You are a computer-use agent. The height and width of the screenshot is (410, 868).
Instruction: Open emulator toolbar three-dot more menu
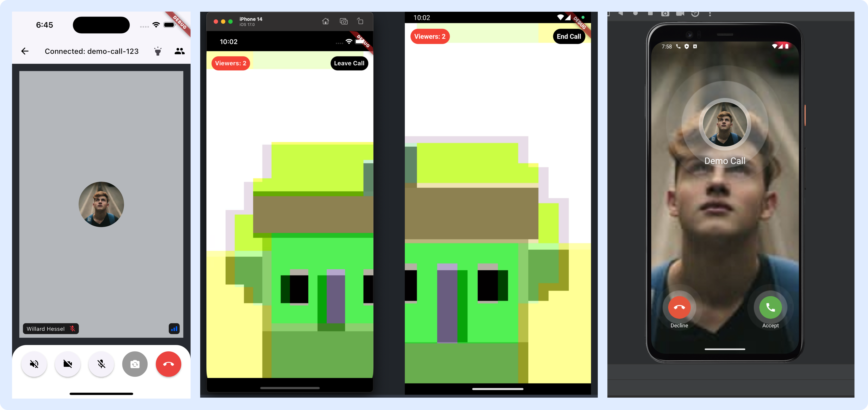pyautogui.click(x=710, y=14)
